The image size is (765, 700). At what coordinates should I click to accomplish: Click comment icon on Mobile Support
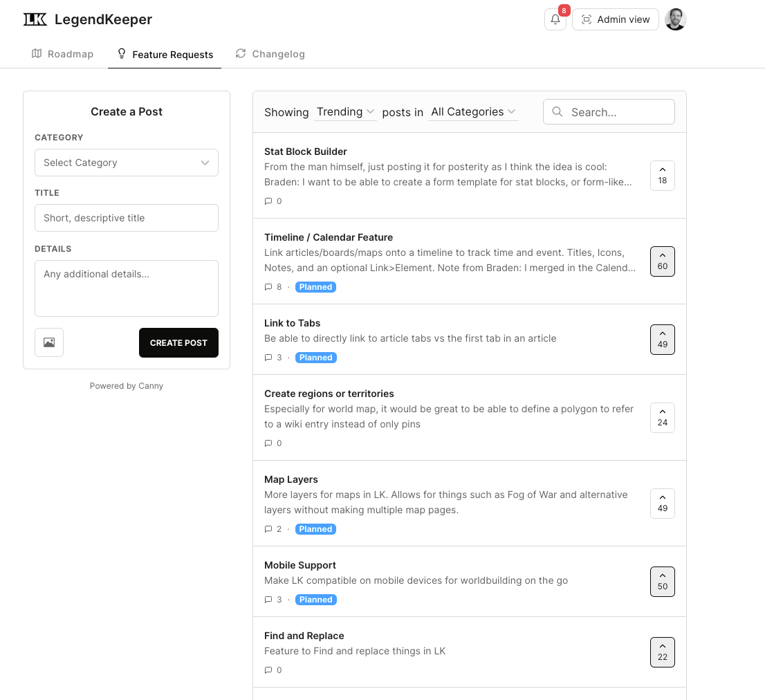click(268, 600)
